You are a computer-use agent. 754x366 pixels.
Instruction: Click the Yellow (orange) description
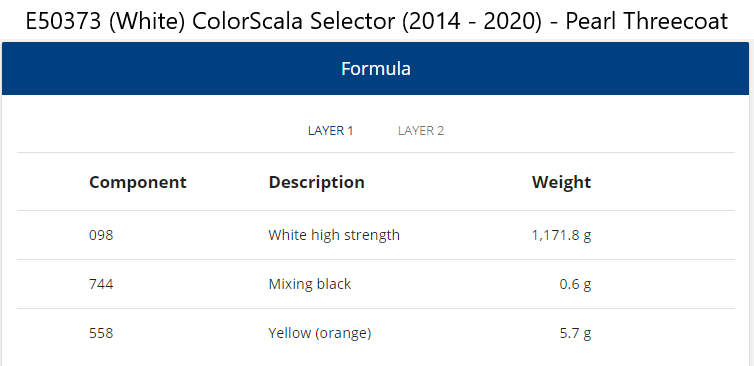point(320,333)
